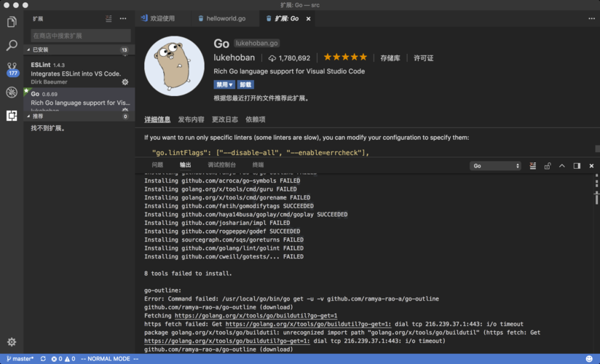The height and width of the screenshot is (364, 600).
Task: Click the download count 1,780,692
Action: click(289, 58)
